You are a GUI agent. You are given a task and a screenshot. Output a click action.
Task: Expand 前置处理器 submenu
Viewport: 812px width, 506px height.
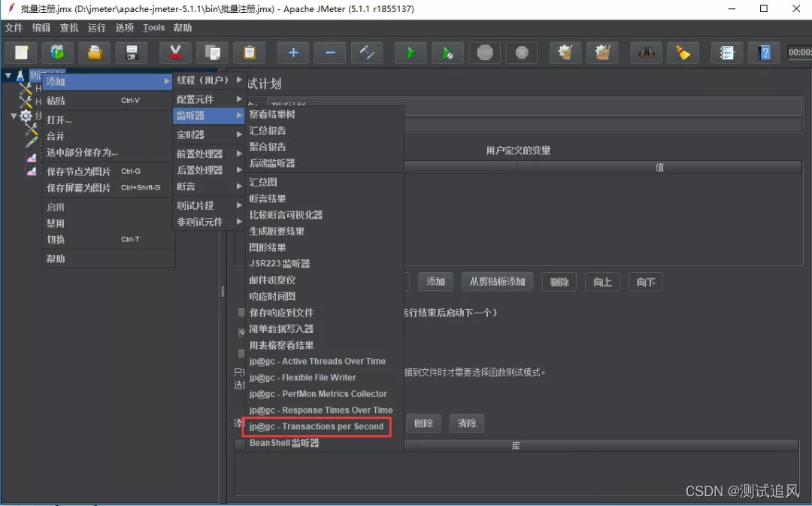[x=209, y=153]
